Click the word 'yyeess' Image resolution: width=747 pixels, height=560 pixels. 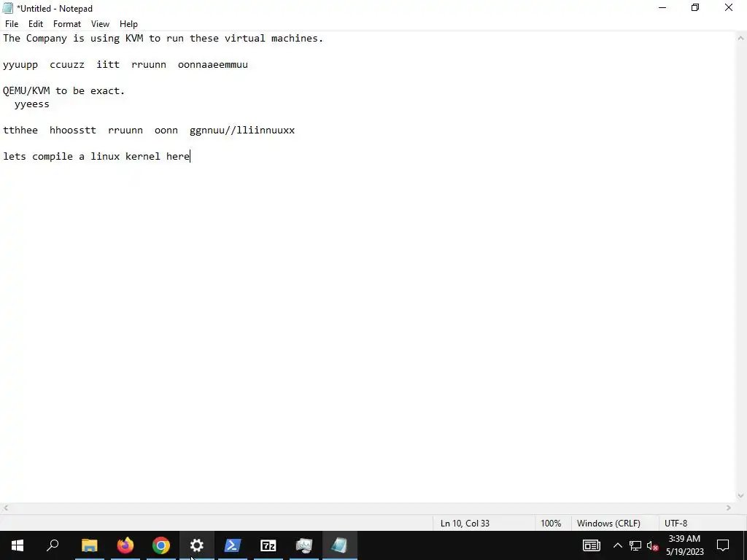click(32, 104)
